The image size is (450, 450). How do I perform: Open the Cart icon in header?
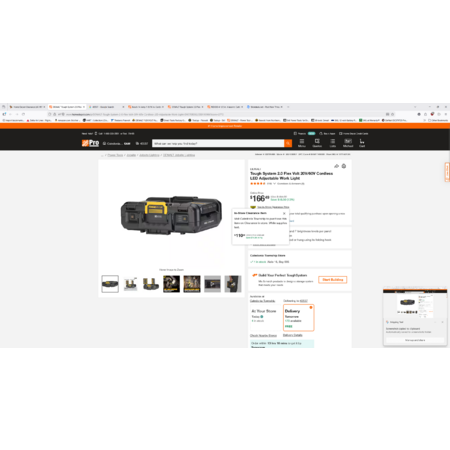pos(362,143)
